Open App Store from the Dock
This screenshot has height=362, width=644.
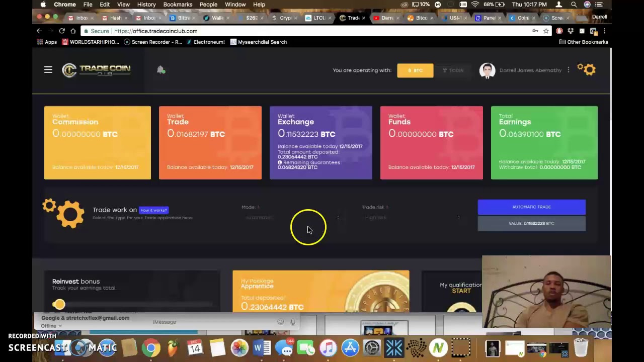(350, 348)
